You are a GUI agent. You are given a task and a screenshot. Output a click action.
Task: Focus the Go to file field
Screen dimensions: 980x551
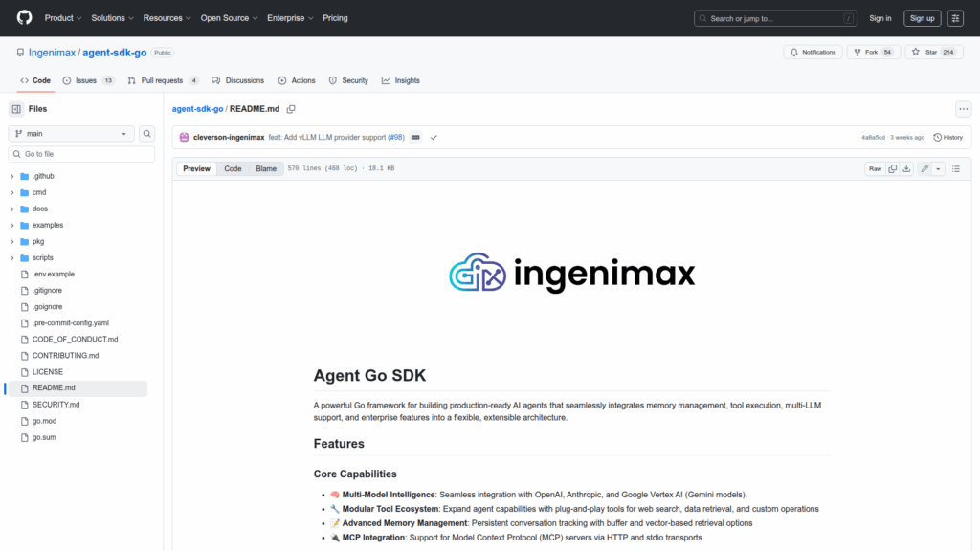(x=81, y=154)
